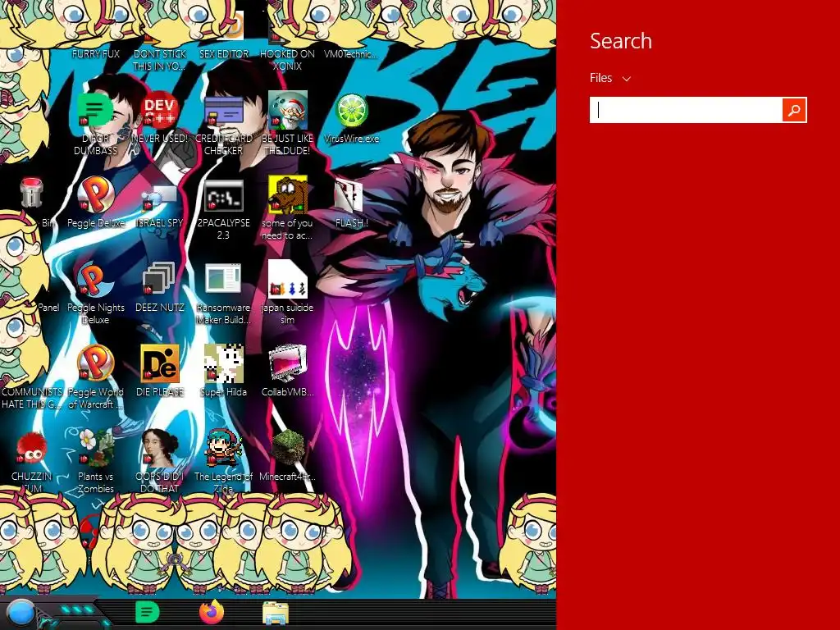
Task: Click the search magnifier button
Action: click(794, 111)
